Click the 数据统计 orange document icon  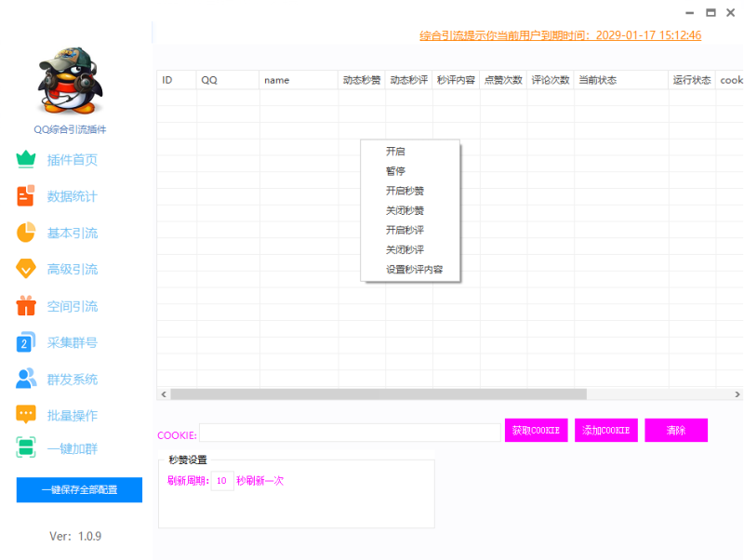(x=26, y=196)
